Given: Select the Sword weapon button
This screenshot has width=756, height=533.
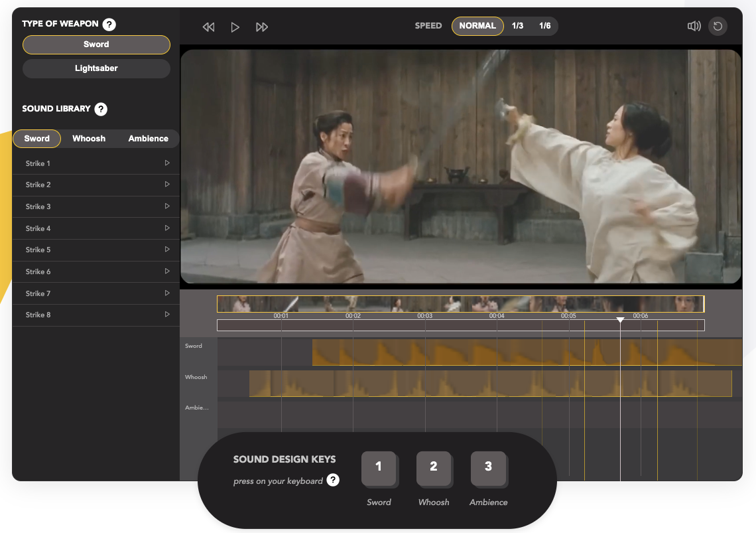Looking at the screenshot, I should [x=96, y=44].
